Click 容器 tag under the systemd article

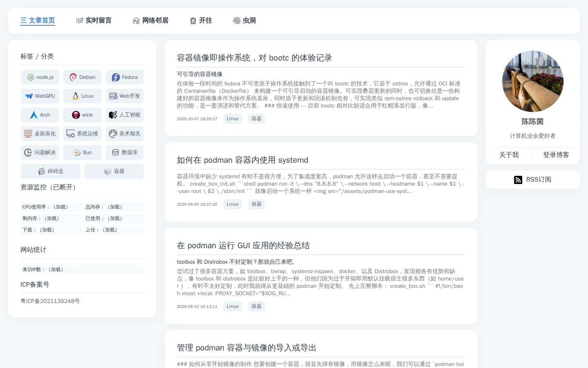256,204
